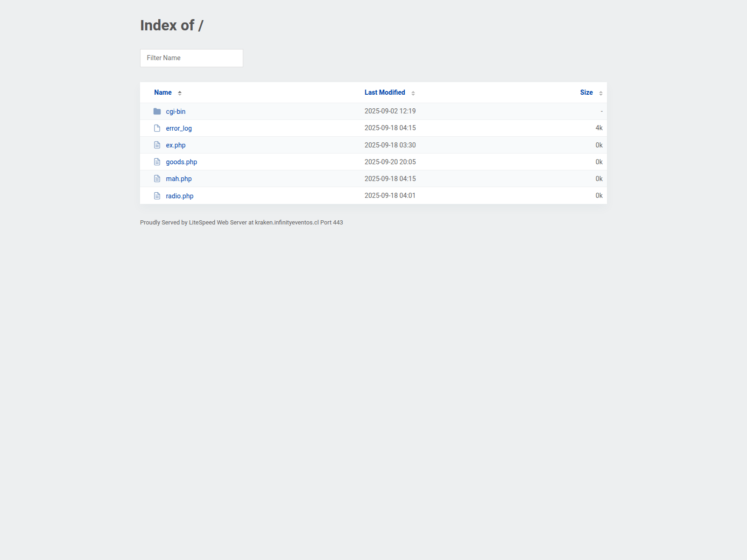The image size is (747, 560).
Task: Click the sort arrows next to Name
Action: click(180, 92)
